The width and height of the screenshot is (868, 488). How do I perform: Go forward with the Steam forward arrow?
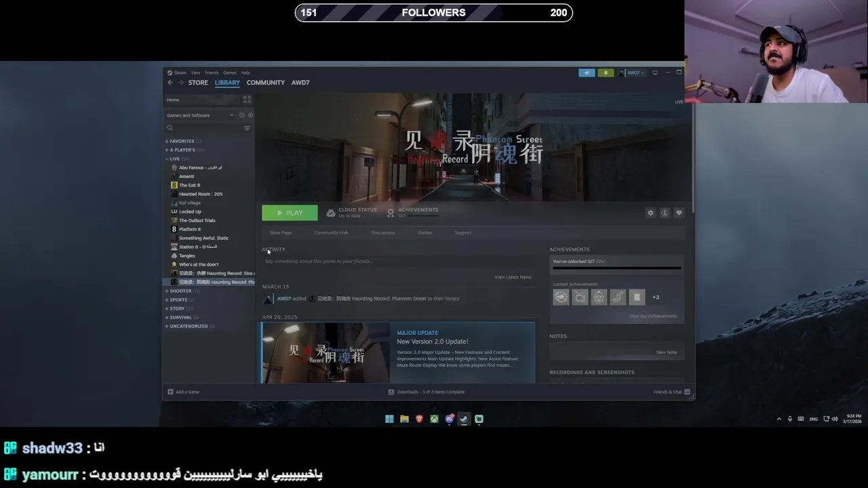(x=180, y=83)
